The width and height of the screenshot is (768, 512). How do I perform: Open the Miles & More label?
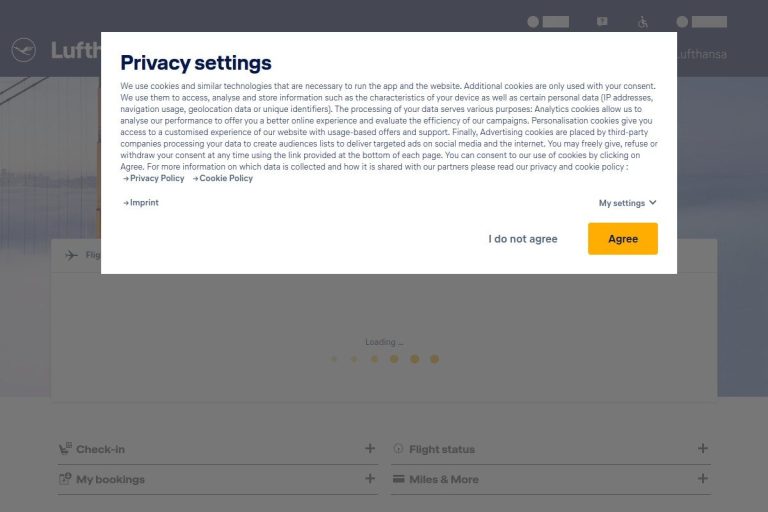tap(444, 479)
